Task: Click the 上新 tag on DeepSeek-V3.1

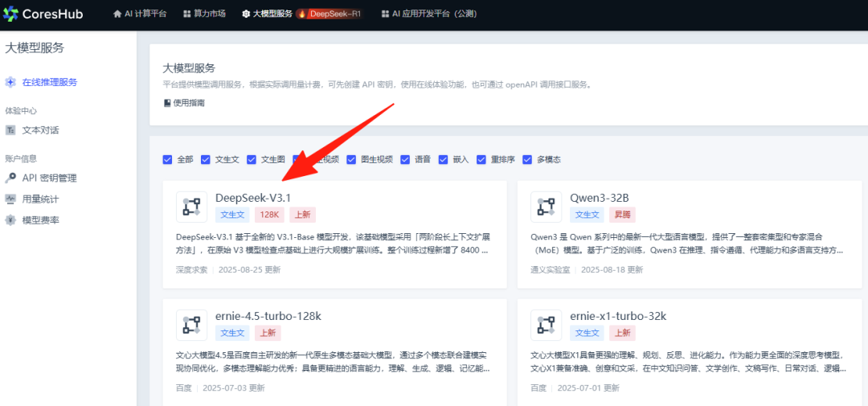Action: tap(302, 215)
